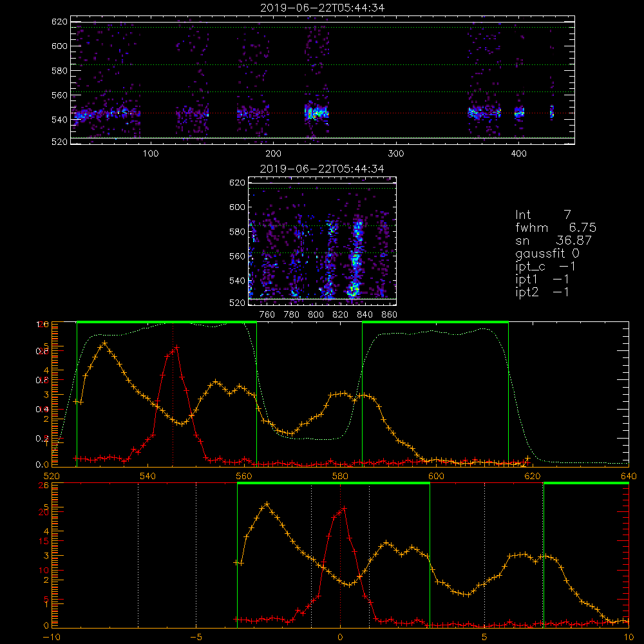Click x-axis label 800 of middle image
This screenshot has height=644, width=644.
point(316,315)
